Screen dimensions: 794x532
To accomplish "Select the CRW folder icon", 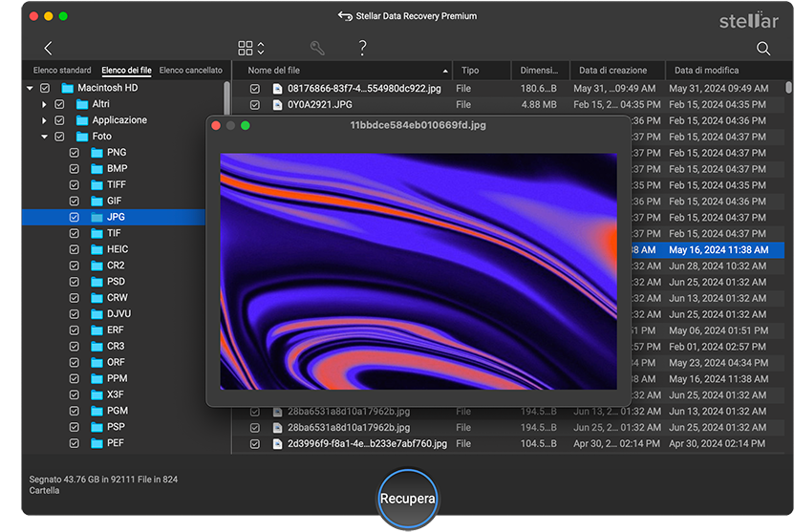I will (97, 298).
